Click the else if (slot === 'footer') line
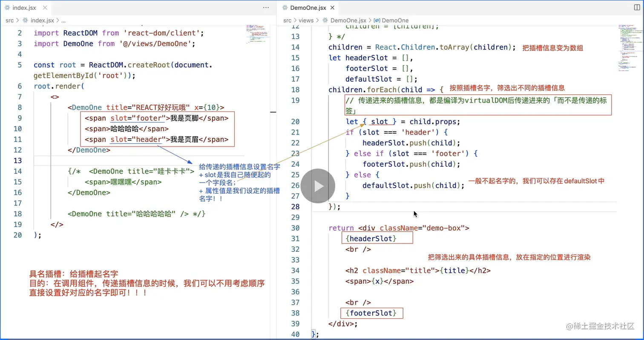 (x=411, y=153)
